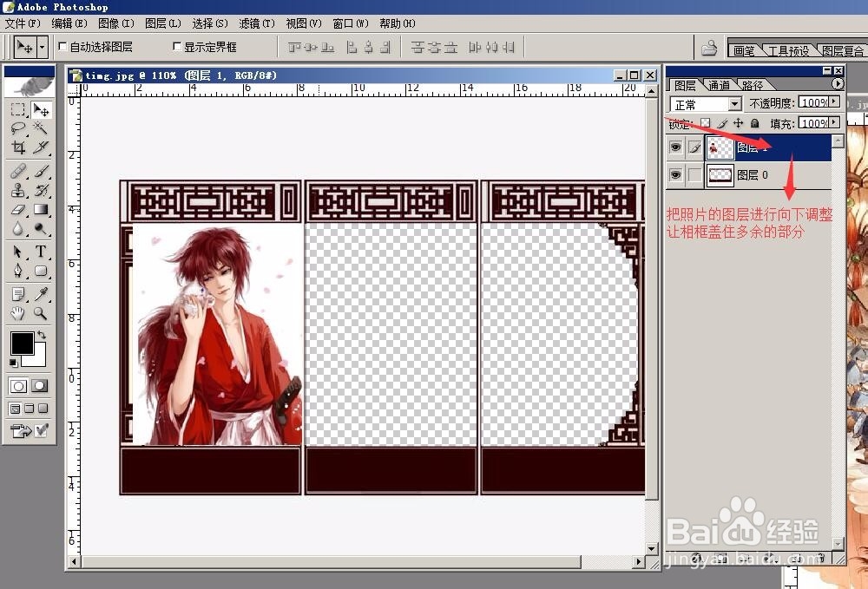
Task: Hide 图层 1 using its eye icon
Action: click(x=675, y=147)
